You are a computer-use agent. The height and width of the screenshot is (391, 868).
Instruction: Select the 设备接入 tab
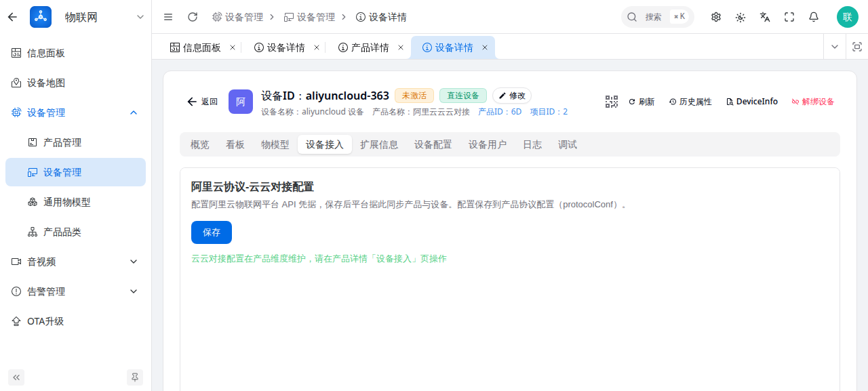(325, 144)
